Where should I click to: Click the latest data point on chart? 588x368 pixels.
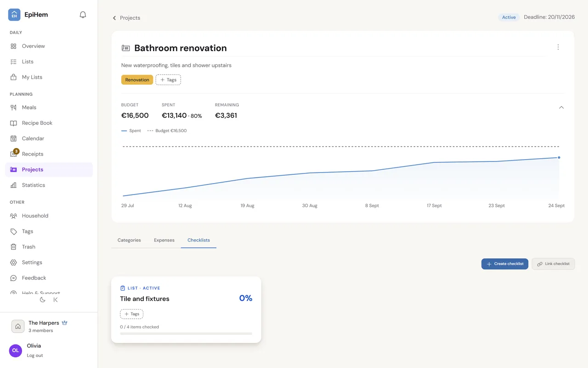[559, 157]
